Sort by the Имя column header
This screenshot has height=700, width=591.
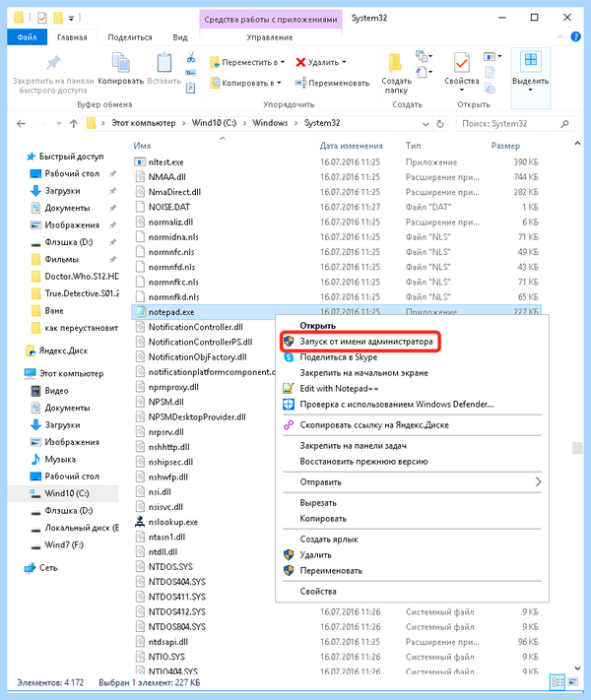(x=142, y=146)
